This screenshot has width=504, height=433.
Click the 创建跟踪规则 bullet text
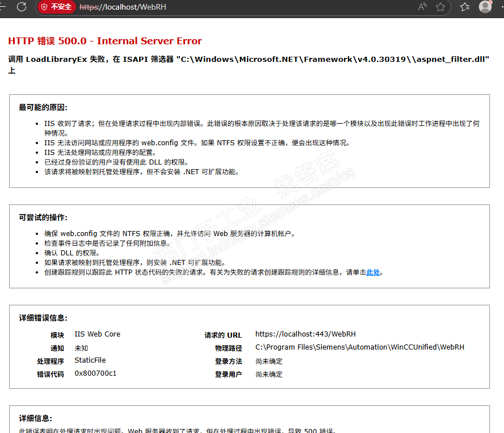coord(214,272)
